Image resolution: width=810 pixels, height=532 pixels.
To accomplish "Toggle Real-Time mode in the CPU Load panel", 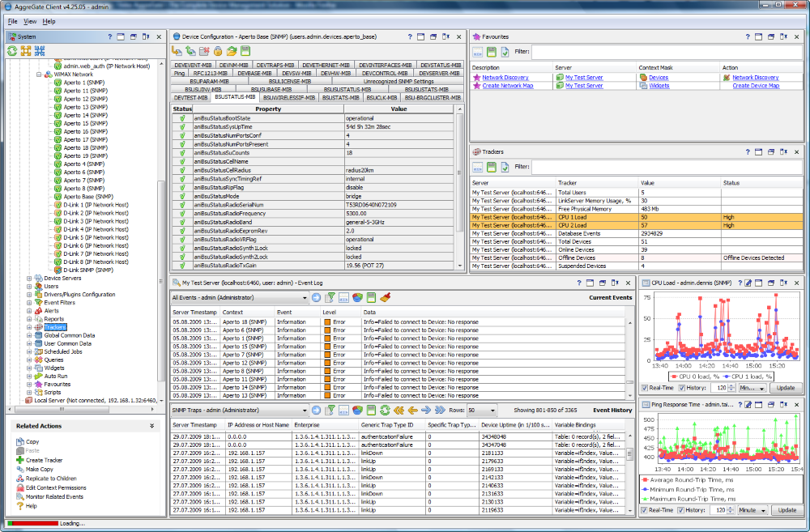I will (x=644, y=387).
